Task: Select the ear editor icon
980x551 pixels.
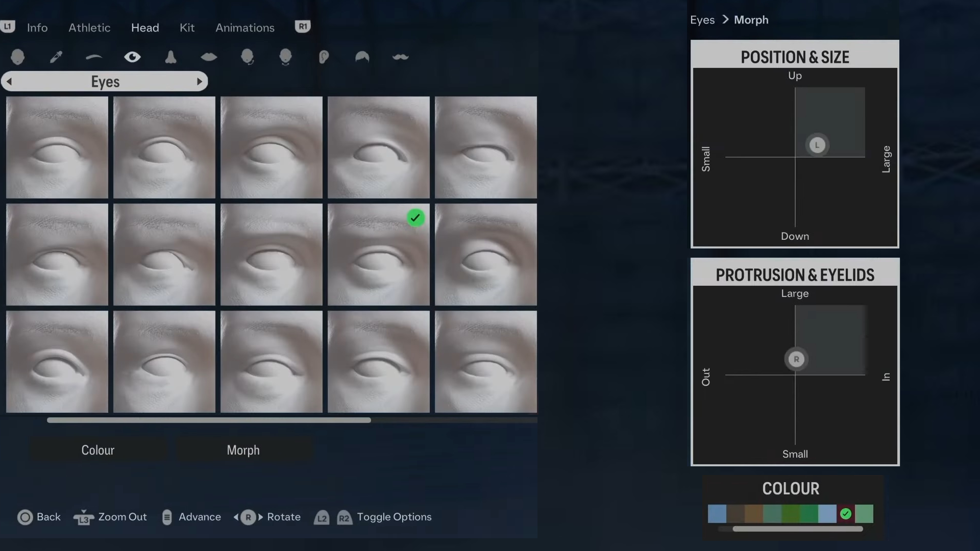Action: click(x=324, y=57)
